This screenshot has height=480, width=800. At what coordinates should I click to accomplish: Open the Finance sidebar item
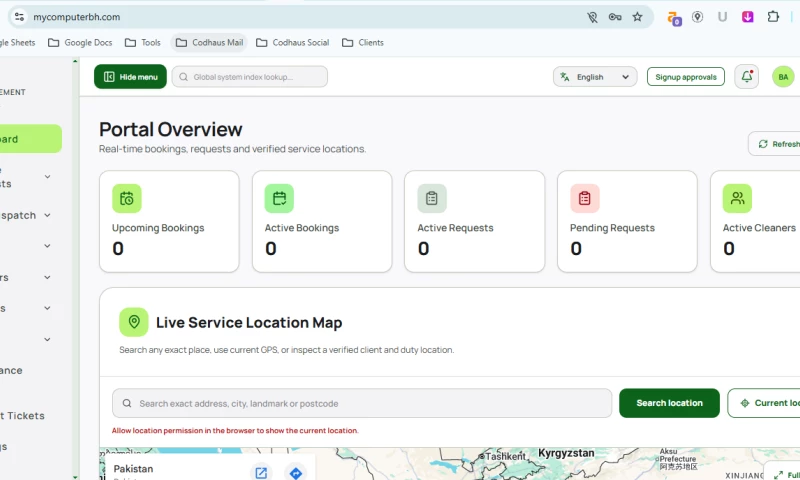pos(11,370)
